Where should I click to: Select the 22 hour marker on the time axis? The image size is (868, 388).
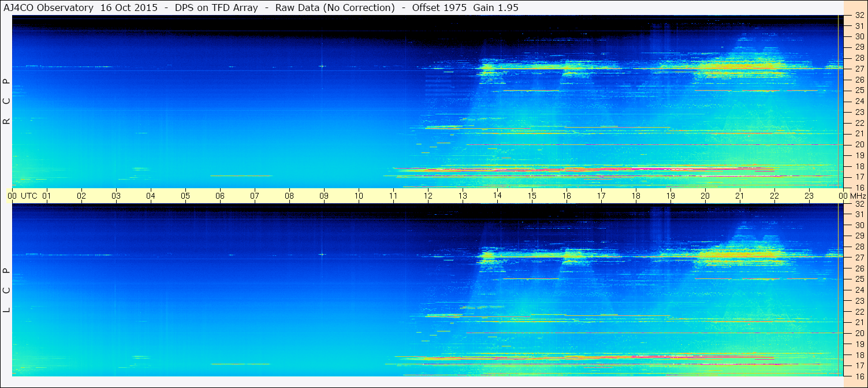774,196
